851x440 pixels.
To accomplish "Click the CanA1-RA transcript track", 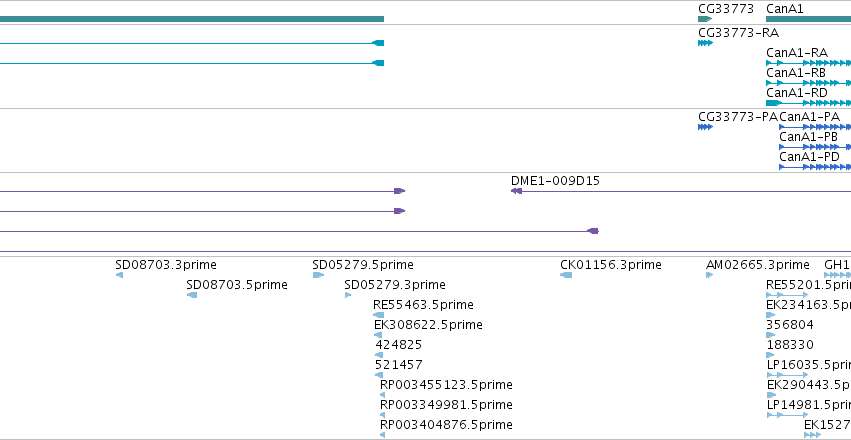I will click(x=808, y=63).
